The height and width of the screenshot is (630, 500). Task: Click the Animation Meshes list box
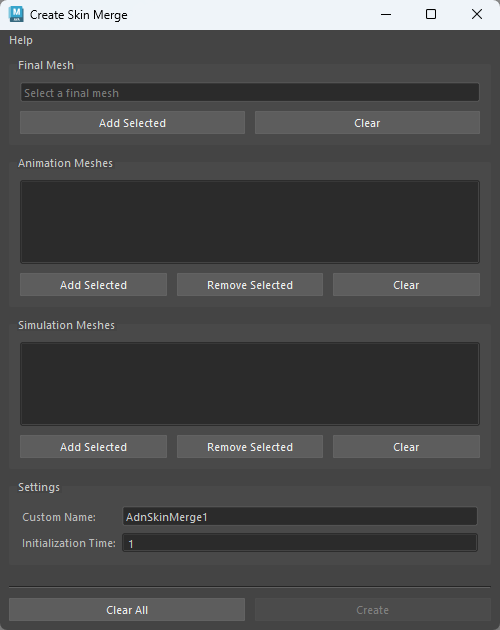[250, 222]
